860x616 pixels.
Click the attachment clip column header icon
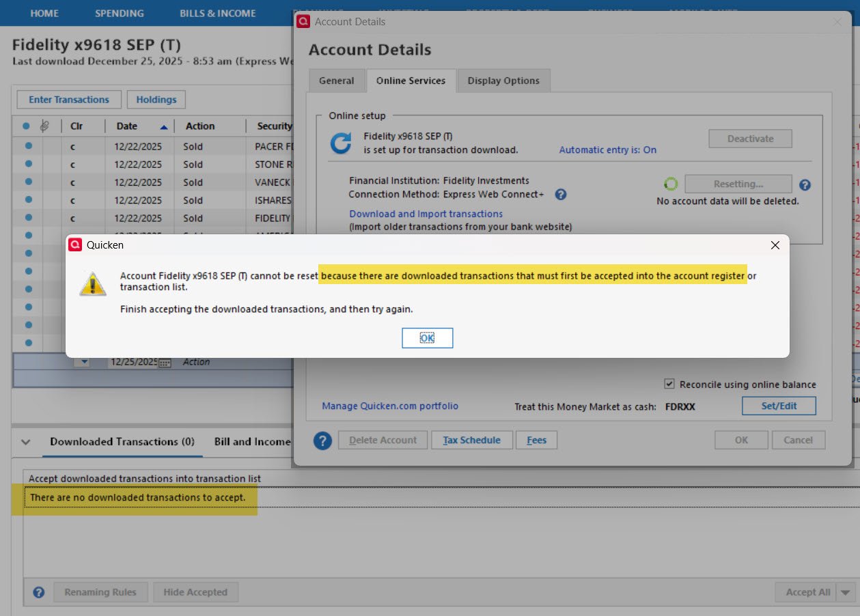tap(46, 126)
